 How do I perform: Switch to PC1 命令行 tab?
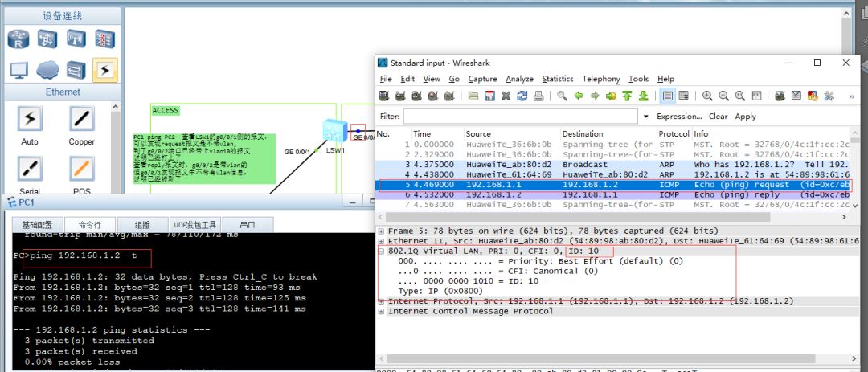pos(90,225)
